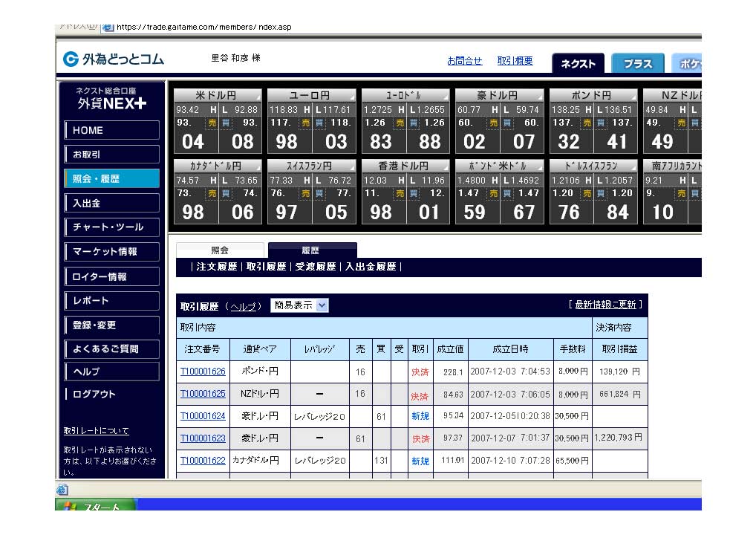Switch to the プラス account tab

click(x=637, y=63)
